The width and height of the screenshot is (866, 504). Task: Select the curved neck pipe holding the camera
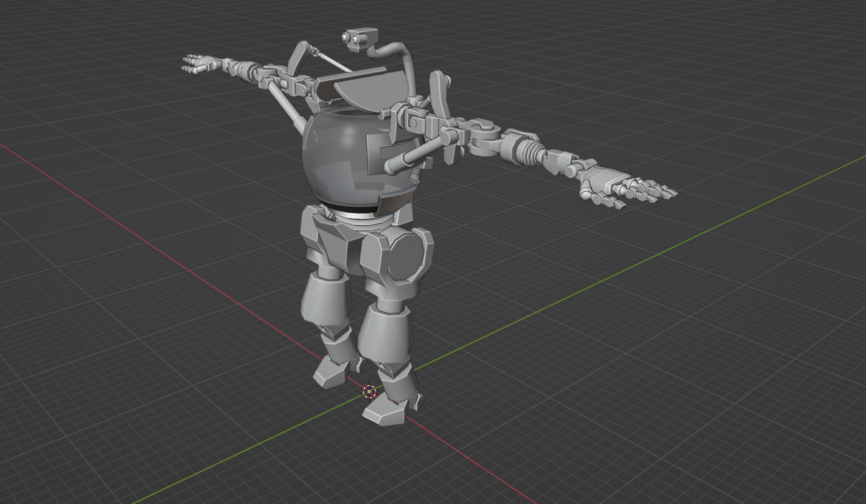point(403,62)
